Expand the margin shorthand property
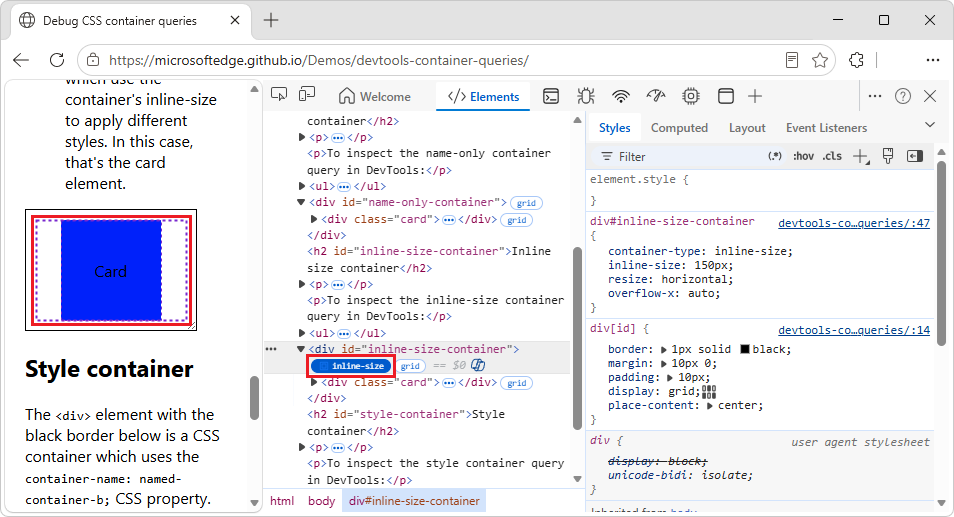Screen dimensions: 954x517 (x=664, y=364)
